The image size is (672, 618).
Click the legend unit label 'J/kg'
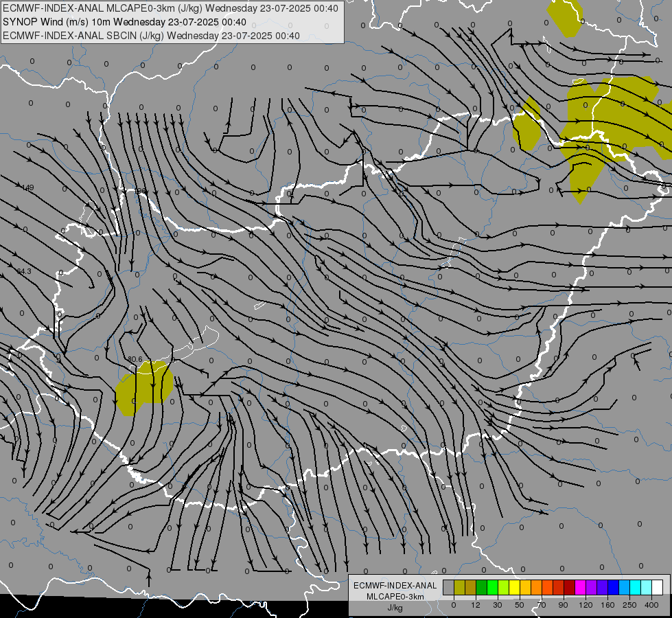pos(395,608)
